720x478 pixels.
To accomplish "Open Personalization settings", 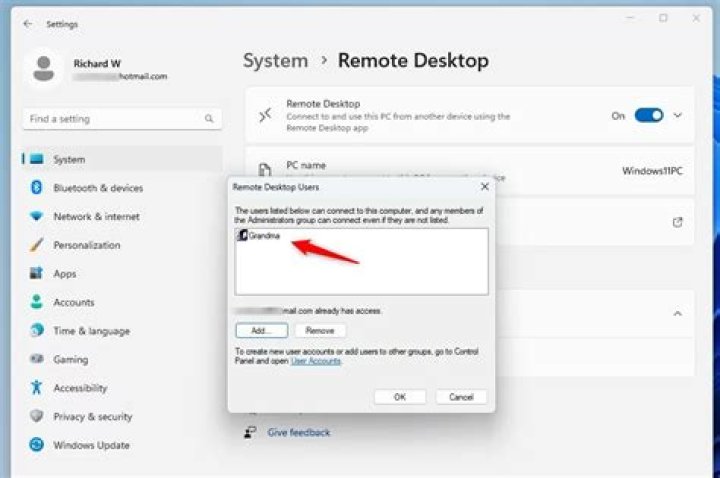I will (122, 245).
